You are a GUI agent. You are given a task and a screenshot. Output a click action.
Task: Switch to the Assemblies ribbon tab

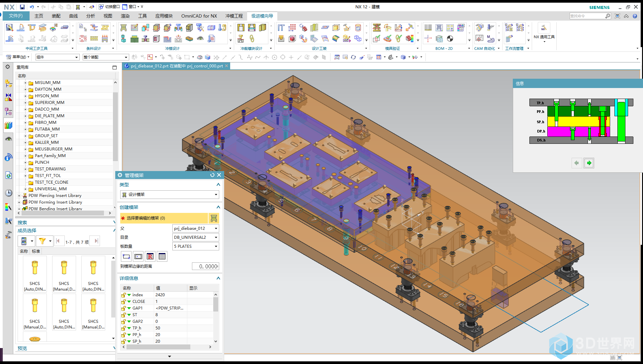coord(56,16)
